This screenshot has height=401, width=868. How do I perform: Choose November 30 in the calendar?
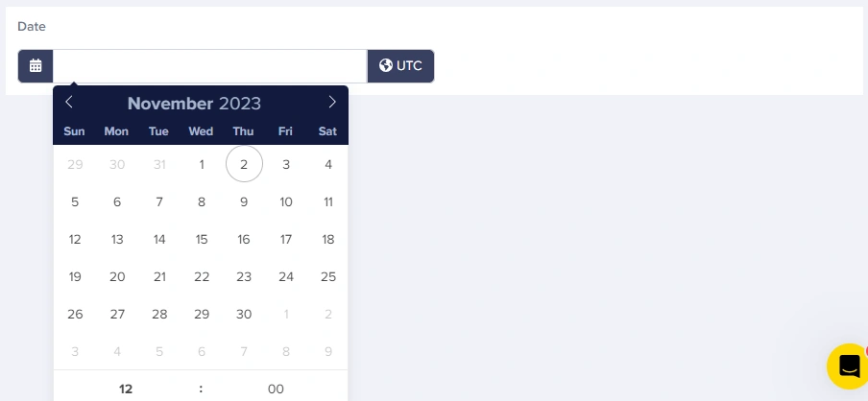pyautogui.click(x=244, y=314)
